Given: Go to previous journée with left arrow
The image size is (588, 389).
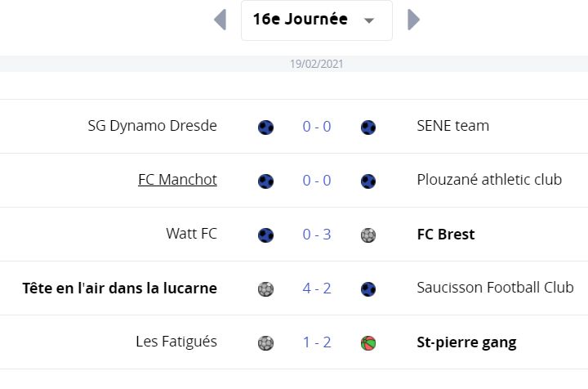Looking at the screenshot, I should (x=220, y=20).
